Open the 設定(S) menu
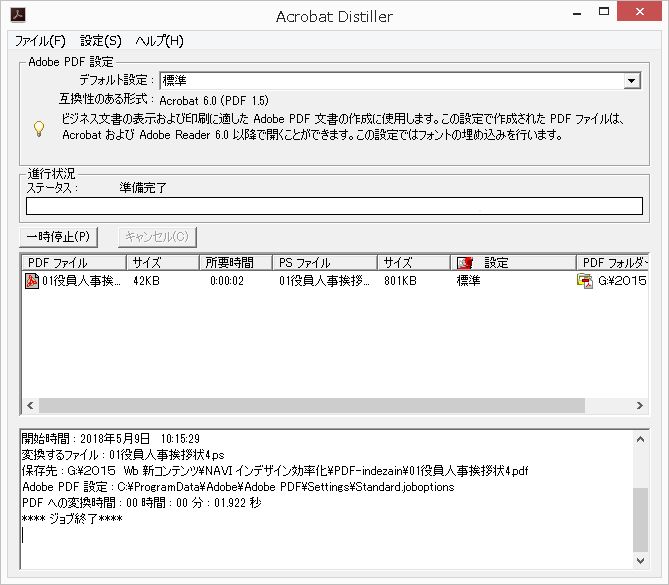Image resolution: width=669 pixels, height=585 pixels. point(101,41)
